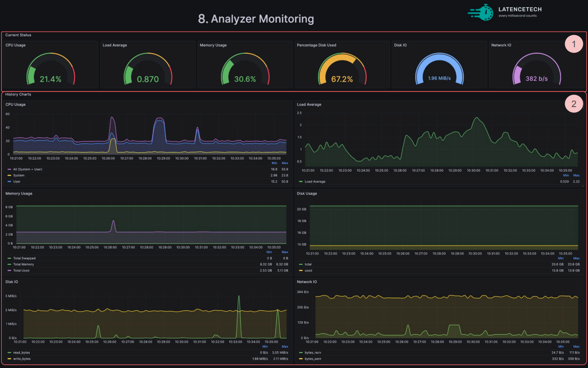Collapse the History Charts row
The width and height of the screenshot is (588, 368).
click(18, 94)
